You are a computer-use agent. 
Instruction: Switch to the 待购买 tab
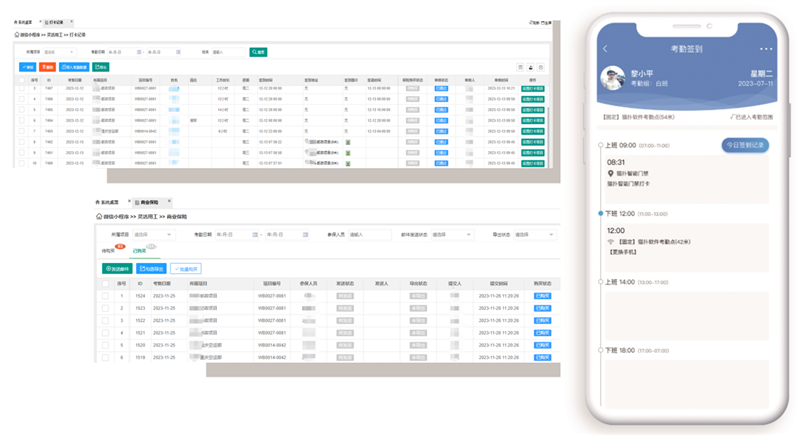(110, 251)
